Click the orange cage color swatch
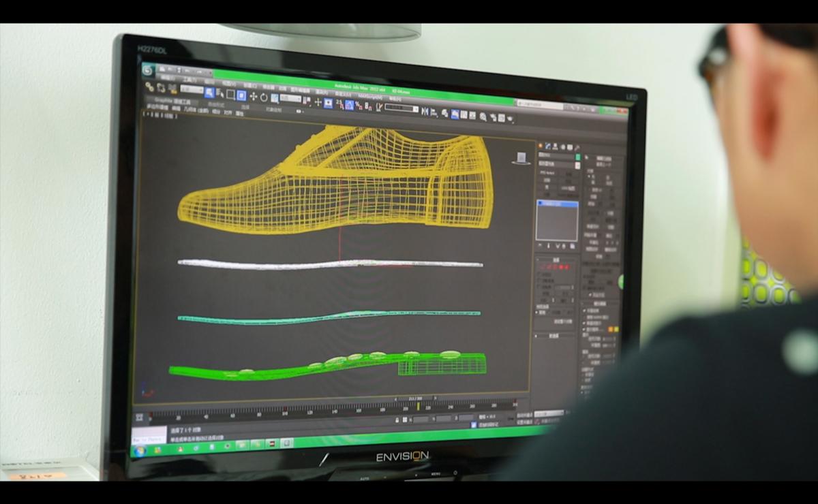Image resolution: width=818 pixels, height=504 pixels. pos(610,330)
